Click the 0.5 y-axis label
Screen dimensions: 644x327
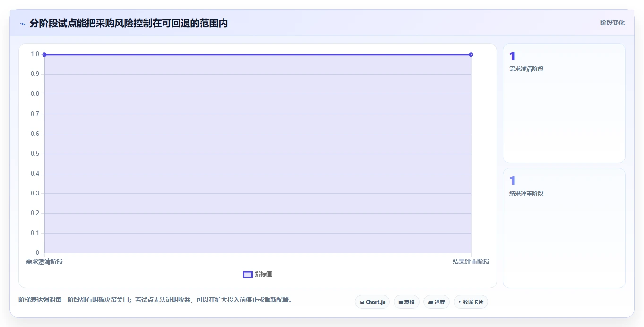click(35, 154)
